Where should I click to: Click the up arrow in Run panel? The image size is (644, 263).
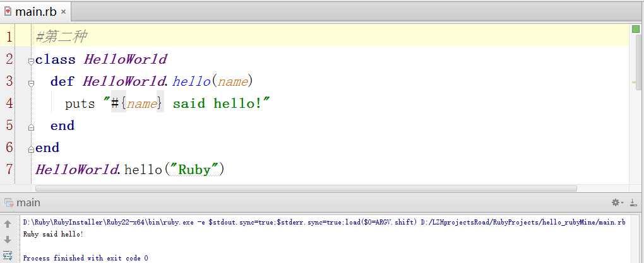click(8, 224)
